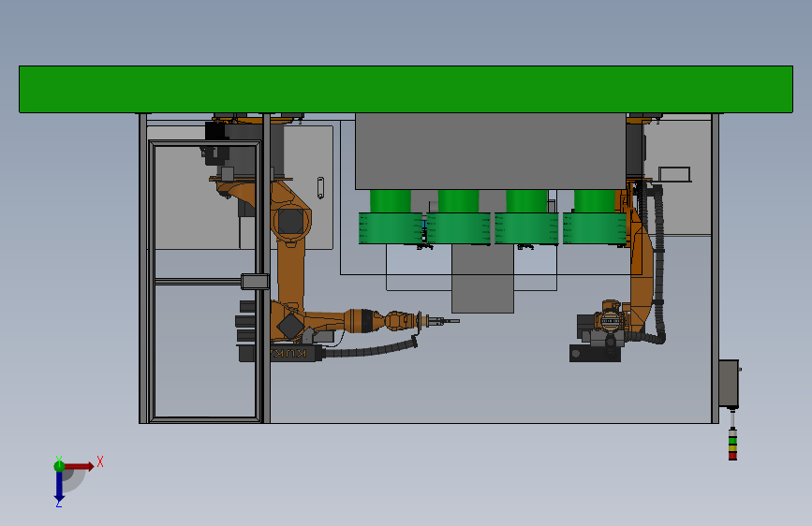Click the blue Z axis arrow of the triad

59,487
